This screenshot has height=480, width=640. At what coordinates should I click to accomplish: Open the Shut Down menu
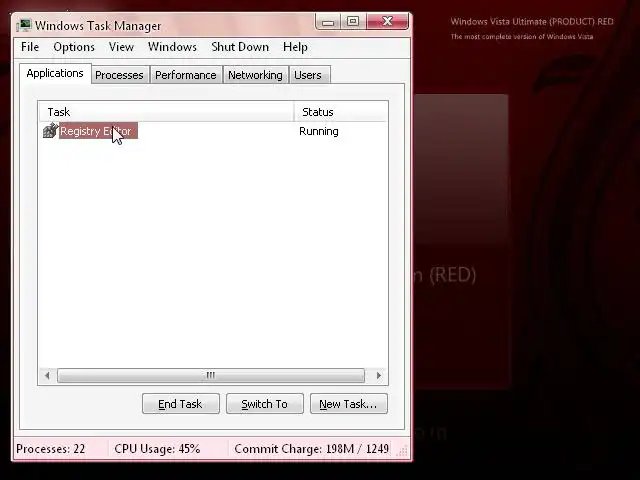tap(240, 47)
